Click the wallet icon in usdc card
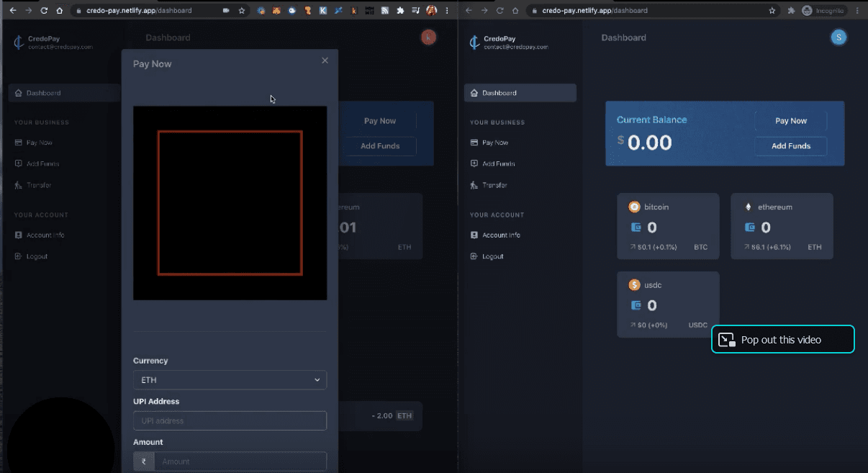The image size is (868, 473). 636,305
